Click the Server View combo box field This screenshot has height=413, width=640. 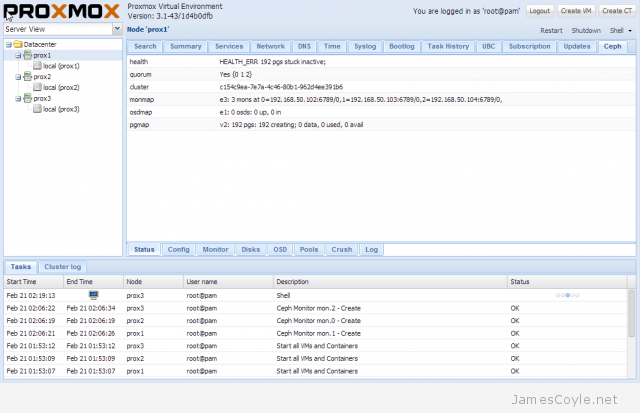click(58, 29)
